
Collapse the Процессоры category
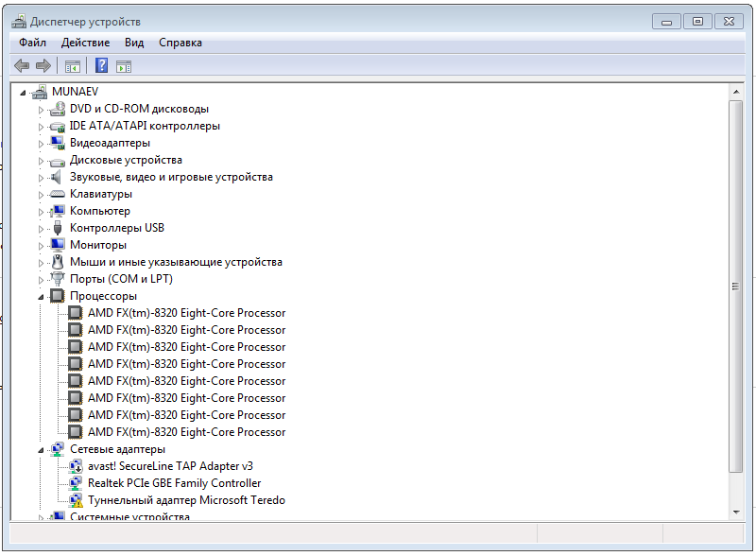(x=41, y=296)
